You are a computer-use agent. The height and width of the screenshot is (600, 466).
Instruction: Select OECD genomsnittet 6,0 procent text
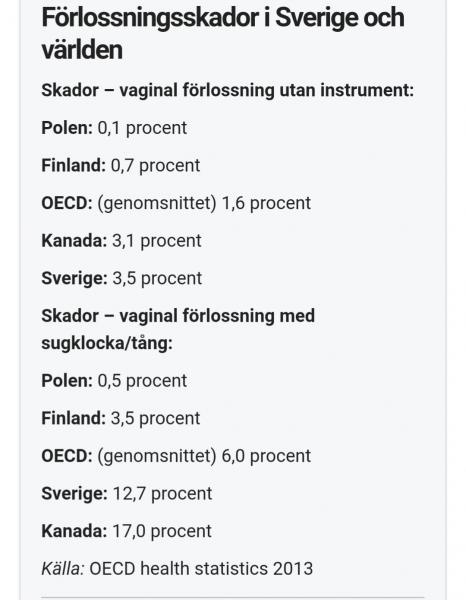[176, 456]
